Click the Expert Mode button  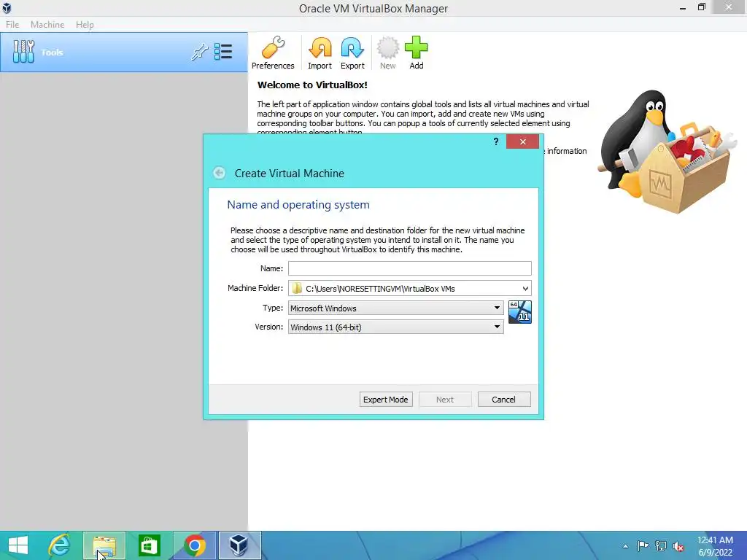click(386, 400)
